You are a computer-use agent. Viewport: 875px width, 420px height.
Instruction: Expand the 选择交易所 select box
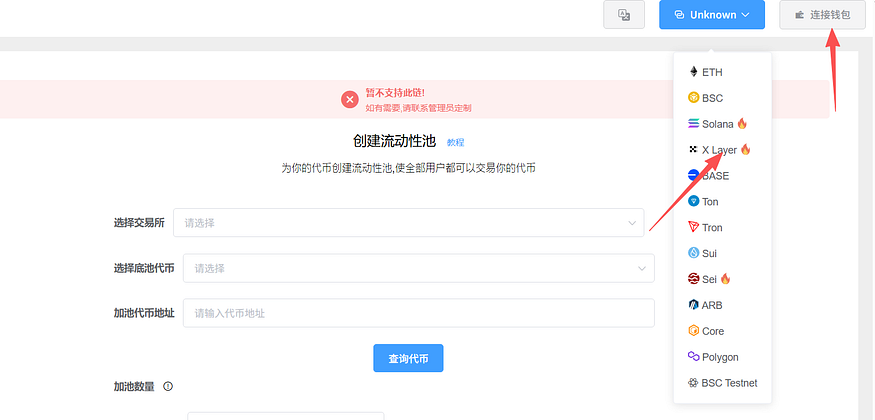(408, 223)
